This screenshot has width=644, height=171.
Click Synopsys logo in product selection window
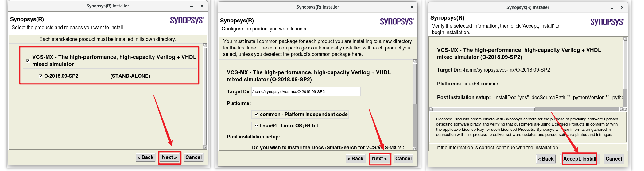(x=187, y=20)
